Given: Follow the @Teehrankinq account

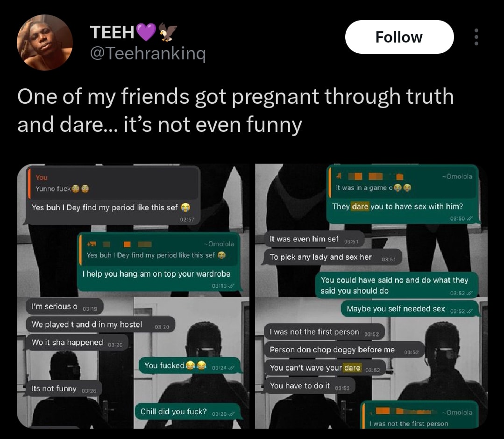Looking at the screenshot, I should click(399, 37).
